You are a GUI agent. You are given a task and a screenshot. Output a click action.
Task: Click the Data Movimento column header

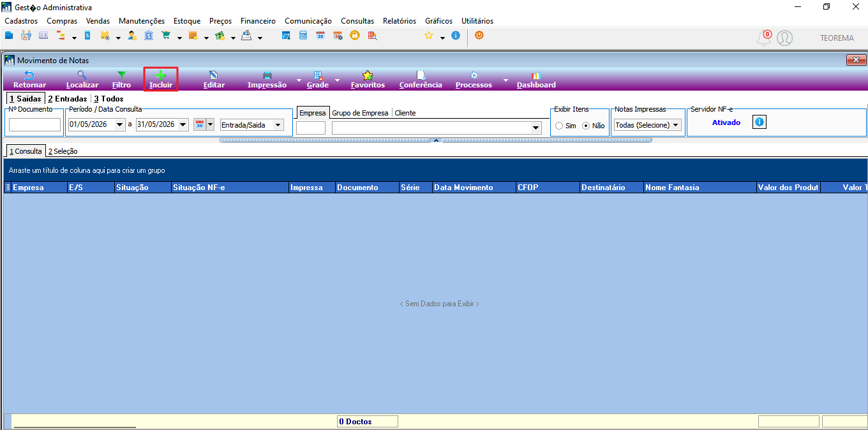click(x=474, y=188)
